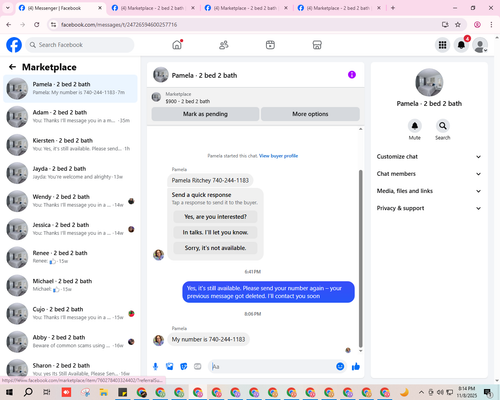Screen dimensions: 500x400
Task: Send a thumbs-up like
Action: click(x=356, y=367)
